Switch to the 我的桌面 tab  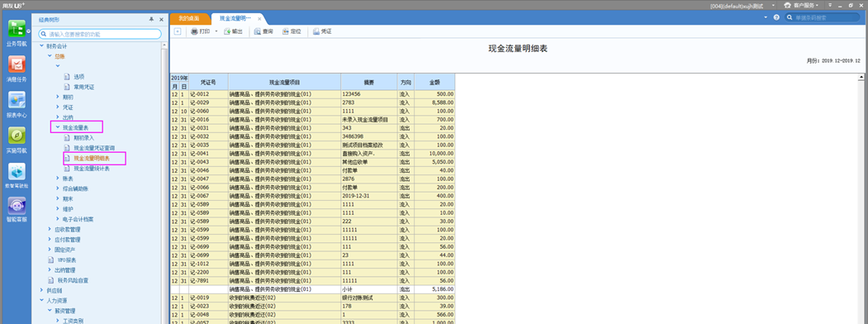pos(189,18)
